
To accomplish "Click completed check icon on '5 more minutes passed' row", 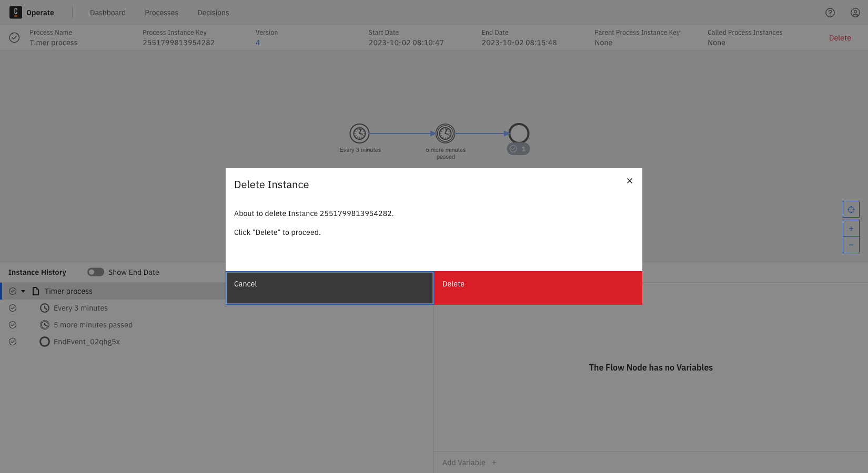I will 13,325.
